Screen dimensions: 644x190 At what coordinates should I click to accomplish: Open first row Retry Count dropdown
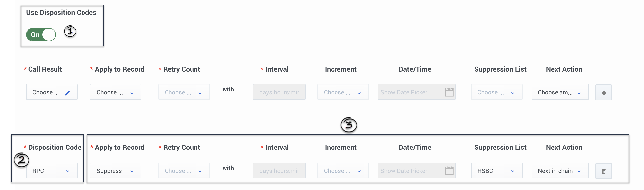pyautogui.click(x=184, y=92)
